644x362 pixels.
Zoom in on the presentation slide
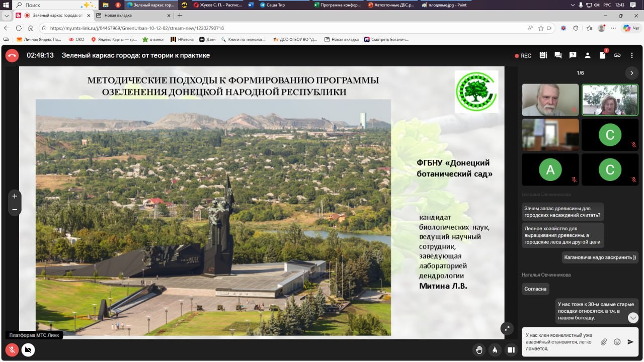click(x=15, y=196)
